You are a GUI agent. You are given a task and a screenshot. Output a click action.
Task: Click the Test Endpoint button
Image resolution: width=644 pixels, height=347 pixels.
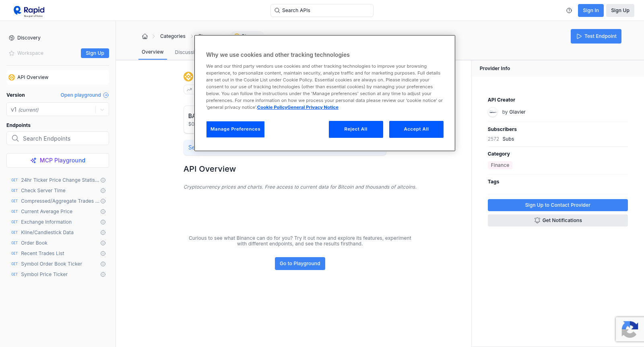click(596, 36)
